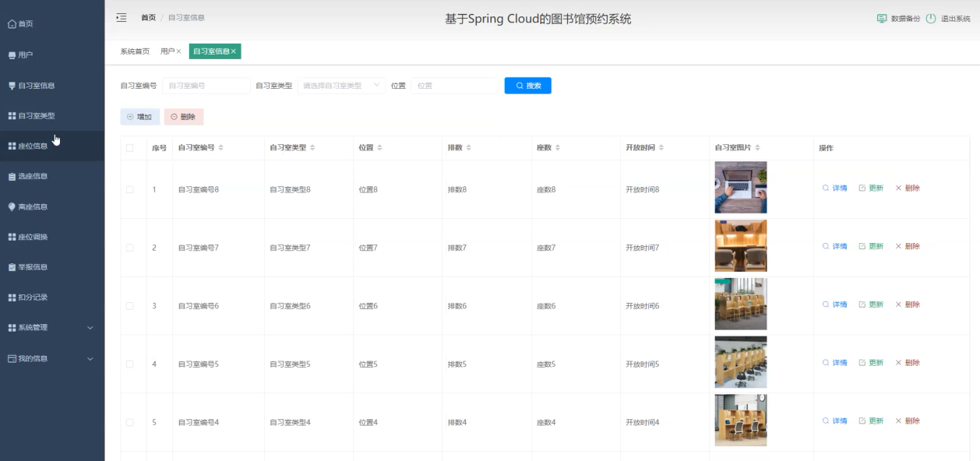
Task: Check the checkbox for row 1
Action: (130, 189)
